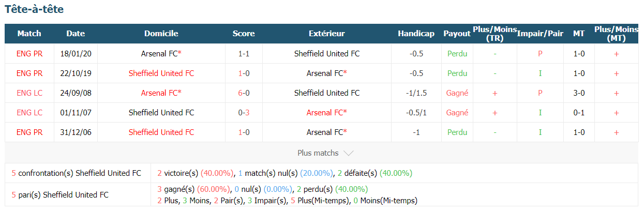This screenshot has height=211, width=644.
Task: Click the plus sign in the 18/01/20 row
Action: pos(616,53)
